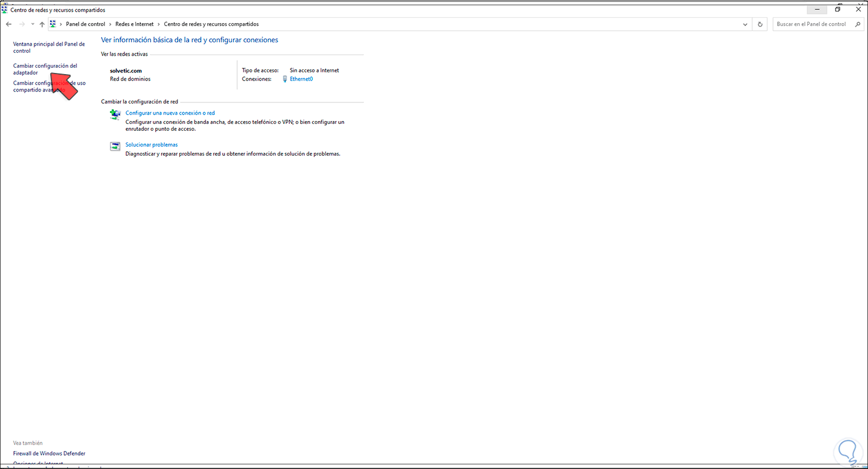Open 'Firewall de Windows Defender' link

(x=49, y=453)
